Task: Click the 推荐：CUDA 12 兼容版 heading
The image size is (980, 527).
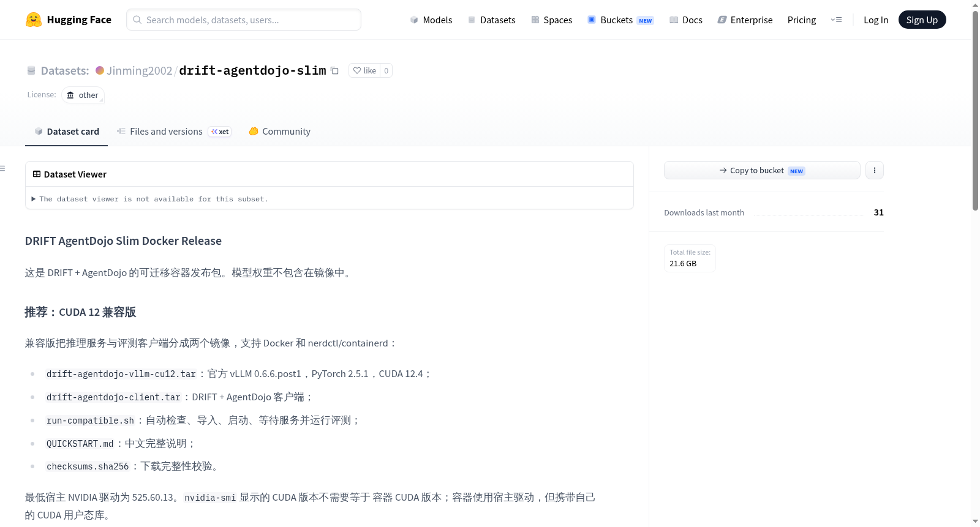Action: click(x=80, y=312)
